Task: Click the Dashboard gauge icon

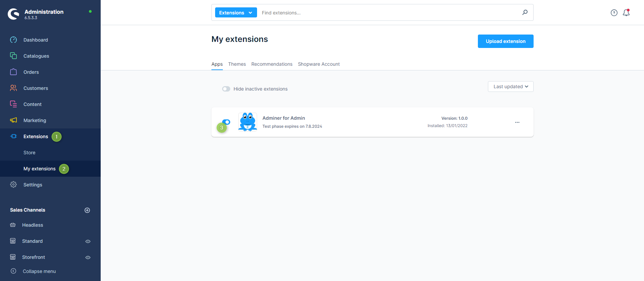Action: 13,40
